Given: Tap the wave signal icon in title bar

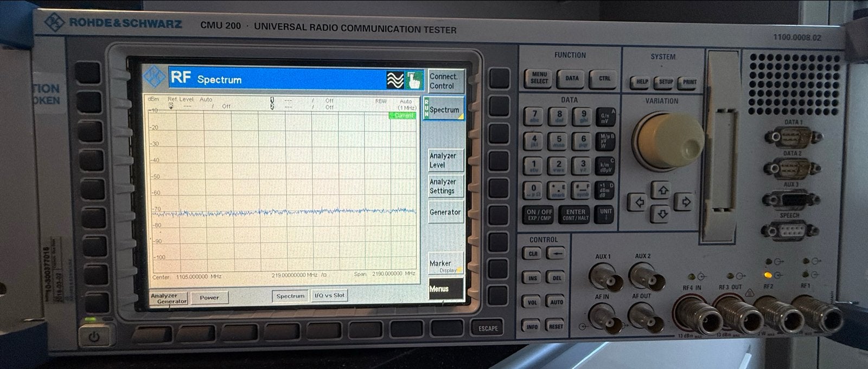Looking at the screenshot, I should click(x=395, y=80).
